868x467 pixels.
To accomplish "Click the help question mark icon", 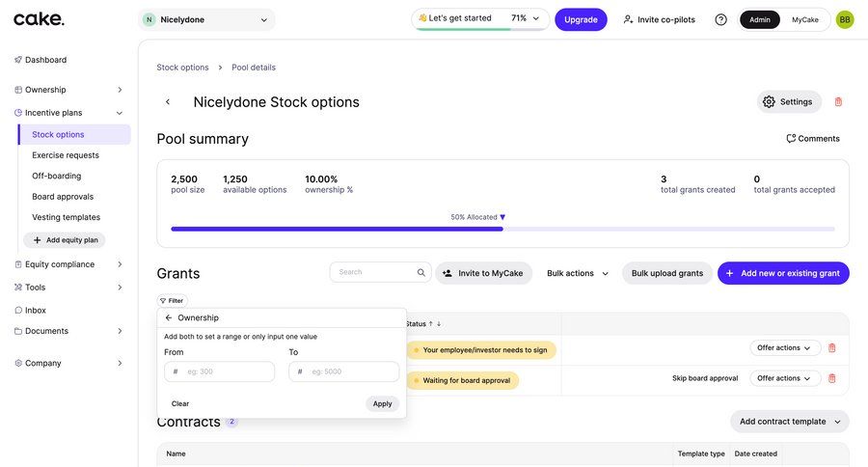I will pos(720,19).
